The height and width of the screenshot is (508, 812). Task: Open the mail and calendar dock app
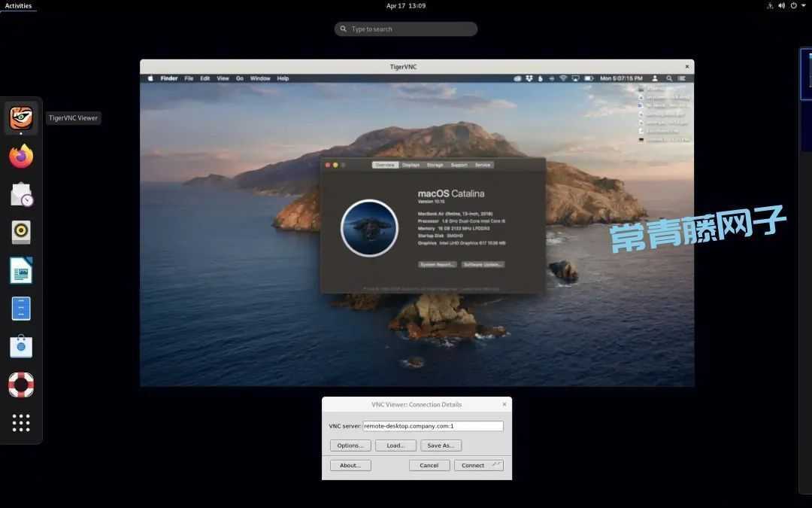coord(21,194)
